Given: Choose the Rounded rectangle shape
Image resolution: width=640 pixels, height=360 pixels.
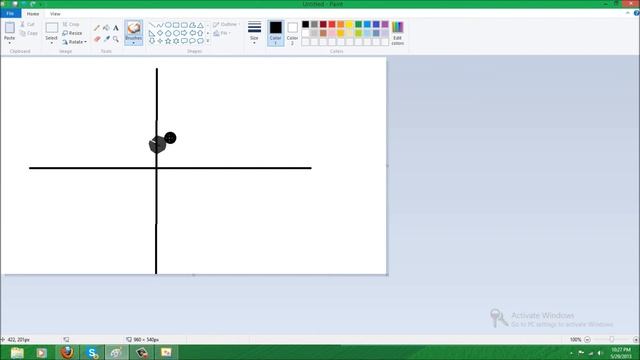Looking at the screenshot, I should point(184,25).
